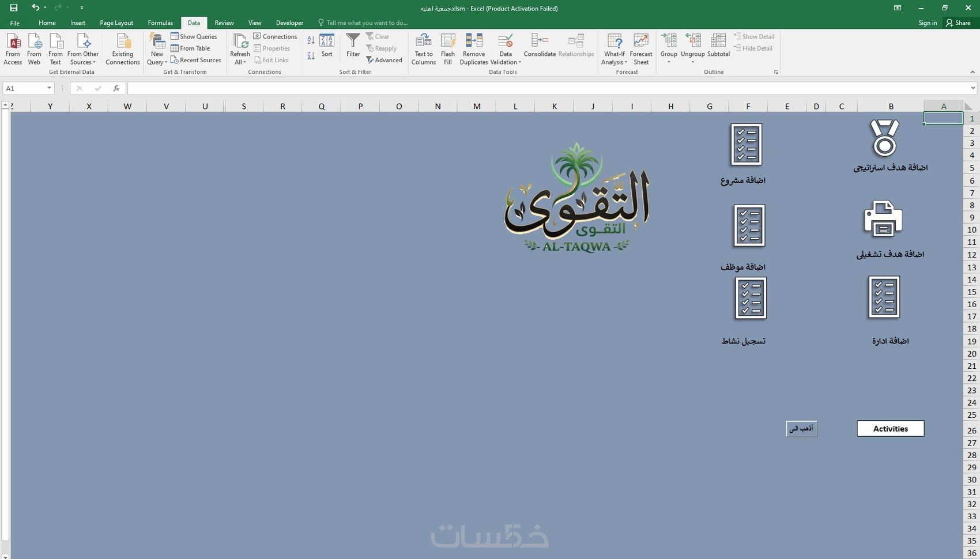
Task: Import data From Text
Action: (x=55, y=49)
